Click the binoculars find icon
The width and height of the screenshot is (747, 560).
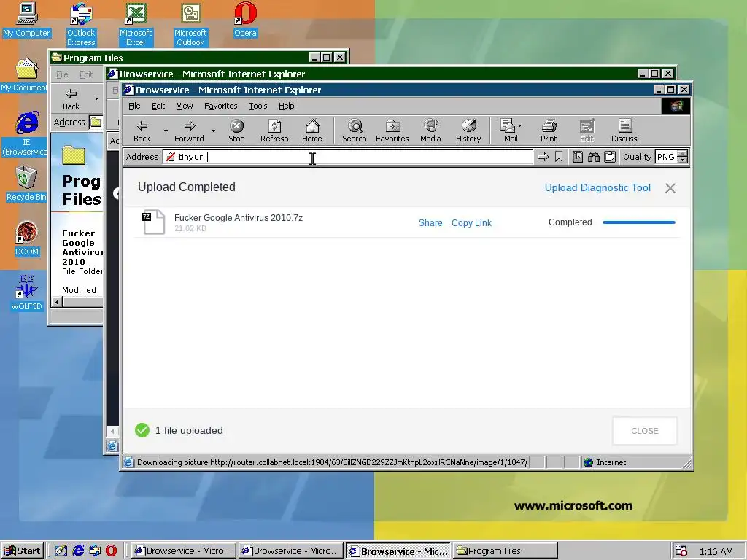tap(594, 157)
